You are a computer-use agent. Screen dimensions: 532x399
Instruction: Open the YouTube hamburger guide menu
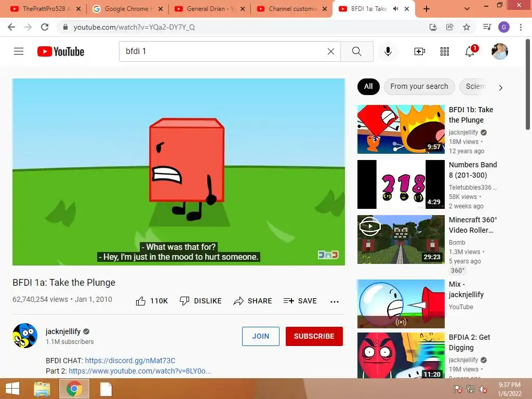pyautogui.click(x=19, y=51)
